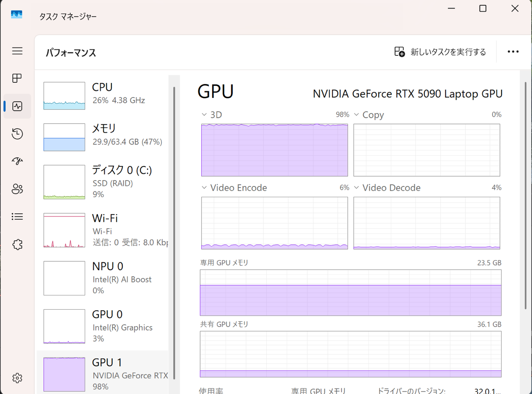Open the Services page icon

click(17, 244)
